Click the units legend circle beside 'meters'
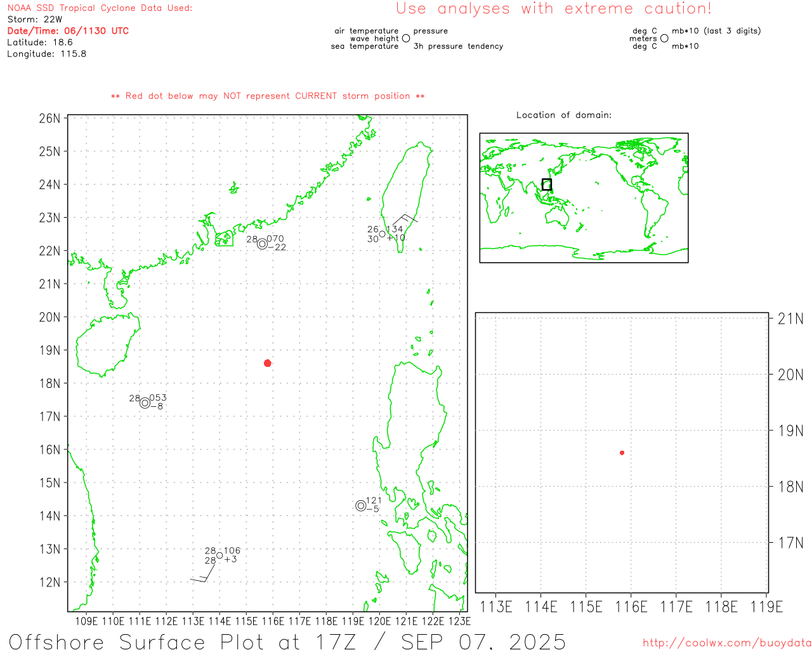812x650 pixels. [x=664, y=39]
